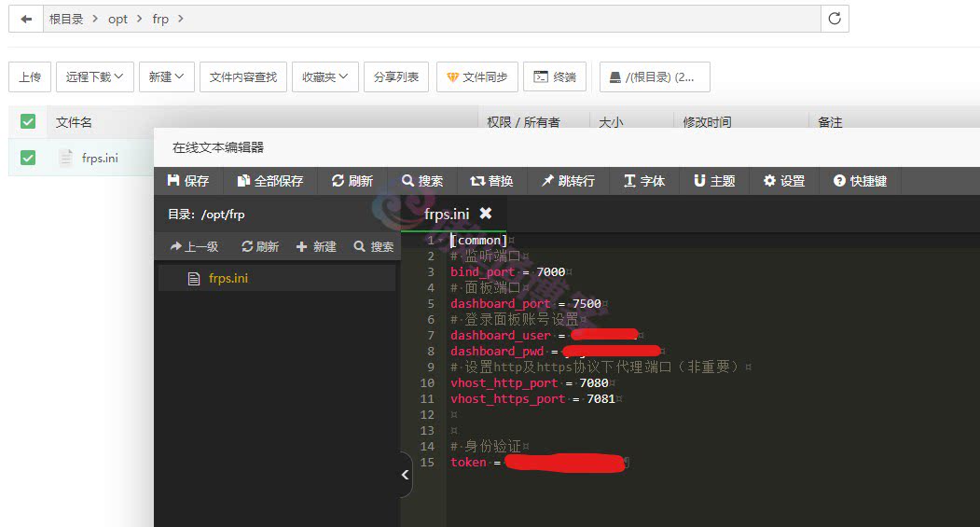Viewport: 980px width, 527px height.
Task: Click line number 12 in gutter
Action: [x=427, y=414]
